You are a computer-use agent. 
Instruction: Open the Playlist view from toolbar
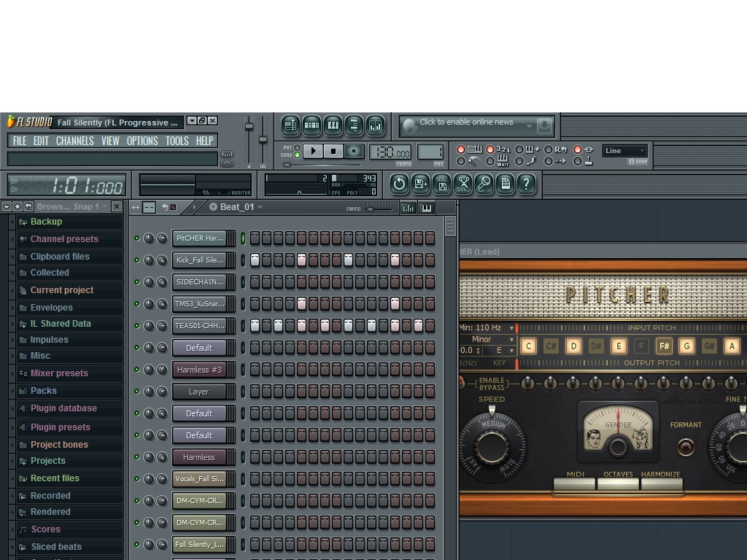[290, 125]
